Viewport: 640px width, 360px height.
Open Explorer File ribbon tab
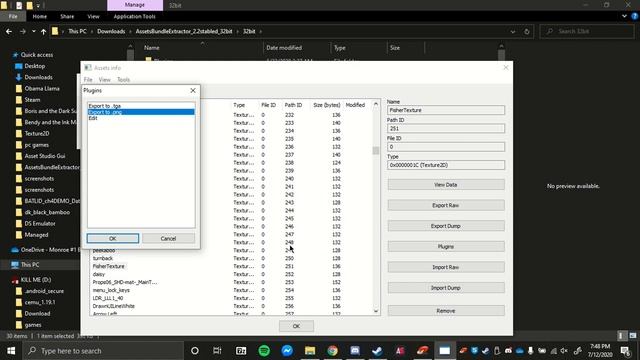pyautogui.click(x=13, y=16)
